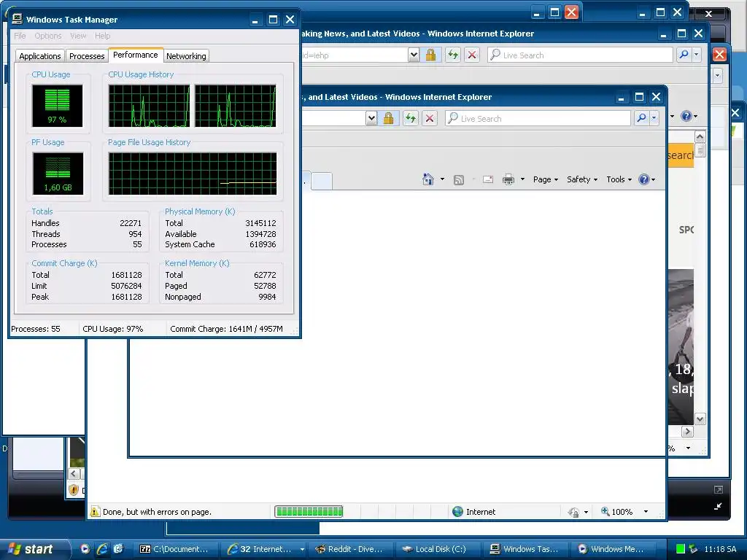
Task: Click the Protected Mode icon in the IE status bar
Action: (573, 512)
